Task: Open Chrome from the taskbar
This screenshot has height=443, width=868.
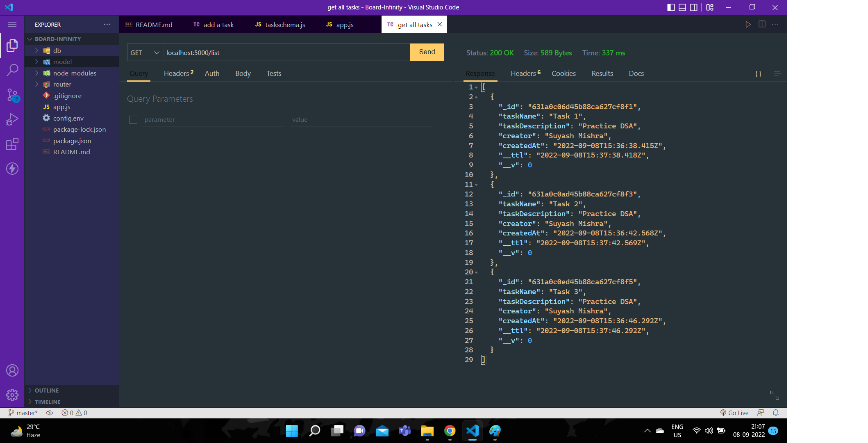Action: pyautogui.click(x=450, y=431)
